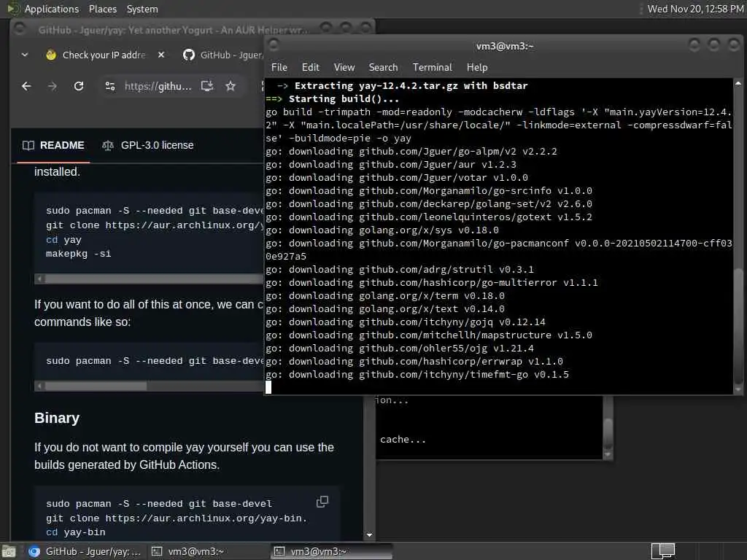Go back in the browser

click(x=27, y=86)
